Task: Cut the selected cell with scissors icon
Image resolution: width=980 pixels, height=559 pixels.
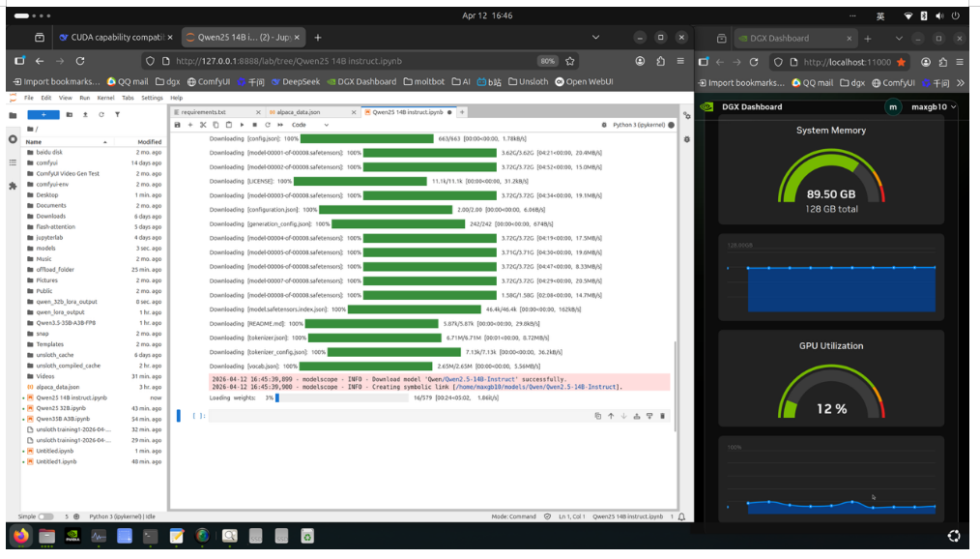Action: coord(203,125)
